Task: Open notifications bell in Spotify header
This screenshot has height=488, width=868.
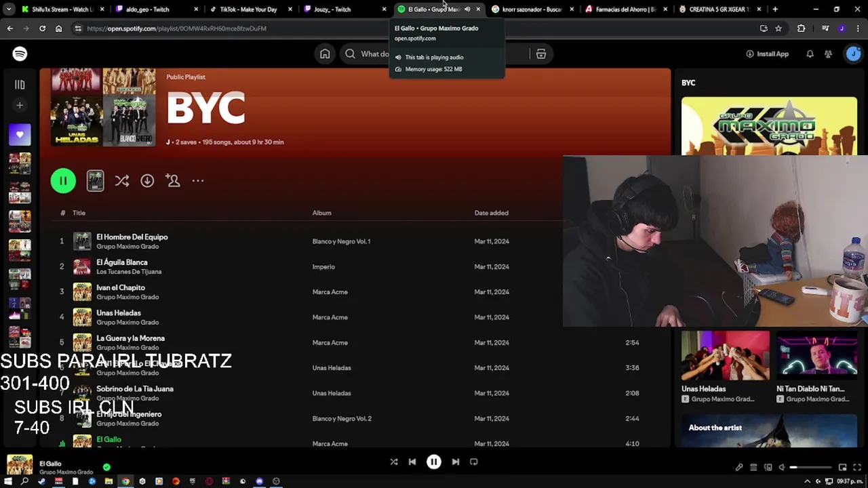Action: (x=810, y=54)
